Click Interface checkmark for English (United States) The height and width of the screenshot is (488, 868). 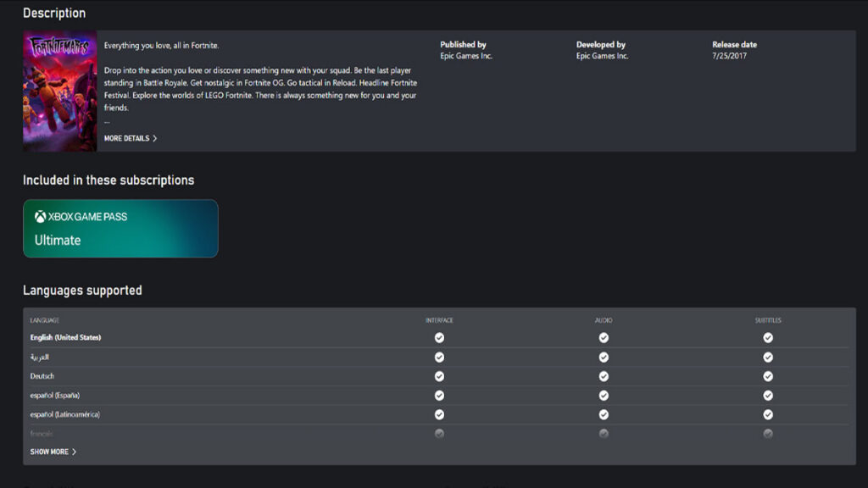[439, 337]
